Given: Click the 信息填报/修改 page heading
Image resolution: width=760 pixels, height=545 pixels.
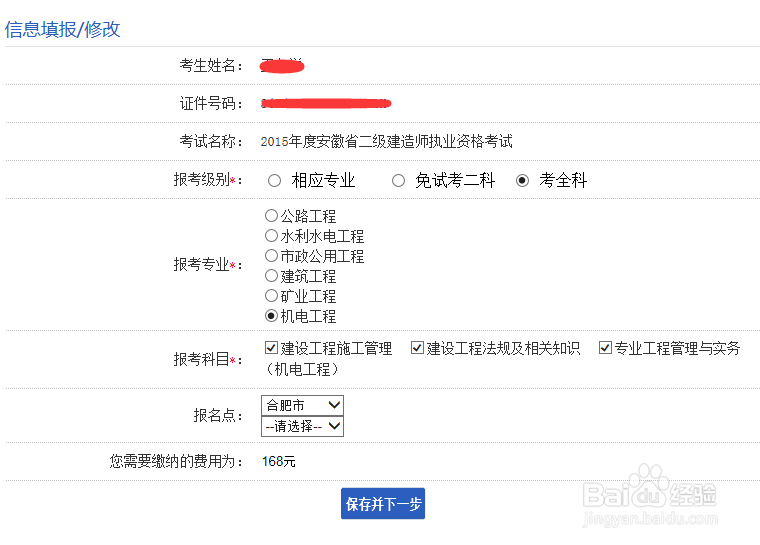Looking at the screenshot, I should [62, 29].
